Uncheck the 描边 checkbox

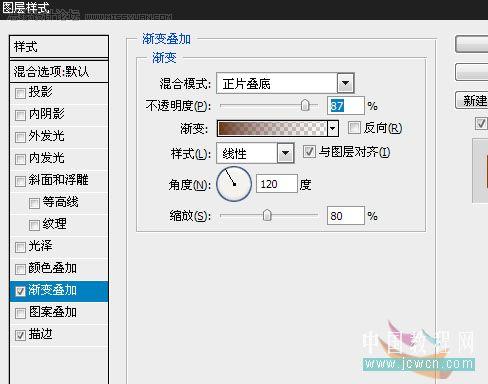(20, 335)
